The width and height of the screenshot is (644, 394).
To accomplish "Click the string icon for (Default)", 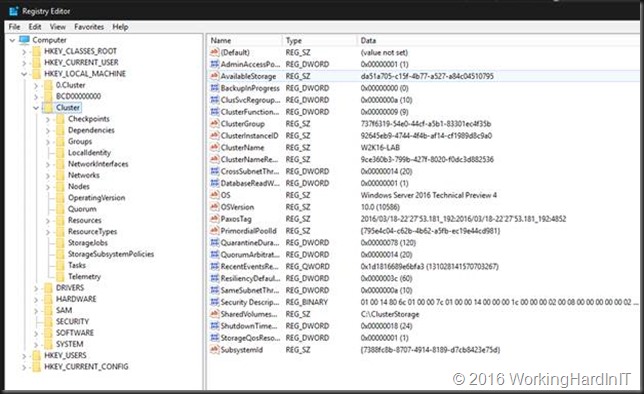I will click(x=214, y=52).
